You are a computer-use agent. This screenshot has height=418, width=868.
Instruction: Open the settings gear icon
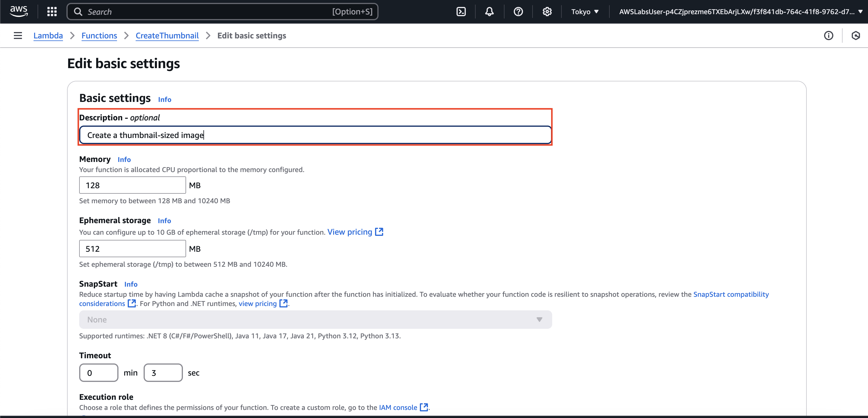(x=547, y=12)
